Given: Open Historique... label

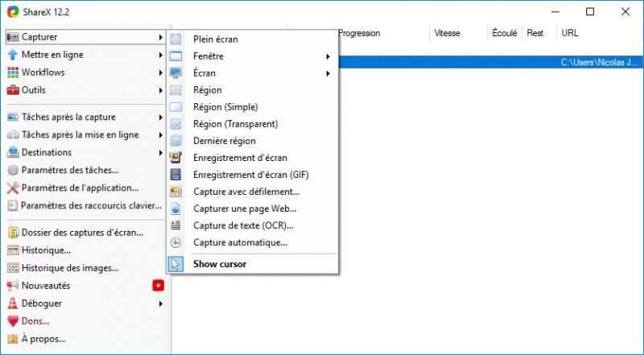Looking at the screenshot, I should 46,250.
